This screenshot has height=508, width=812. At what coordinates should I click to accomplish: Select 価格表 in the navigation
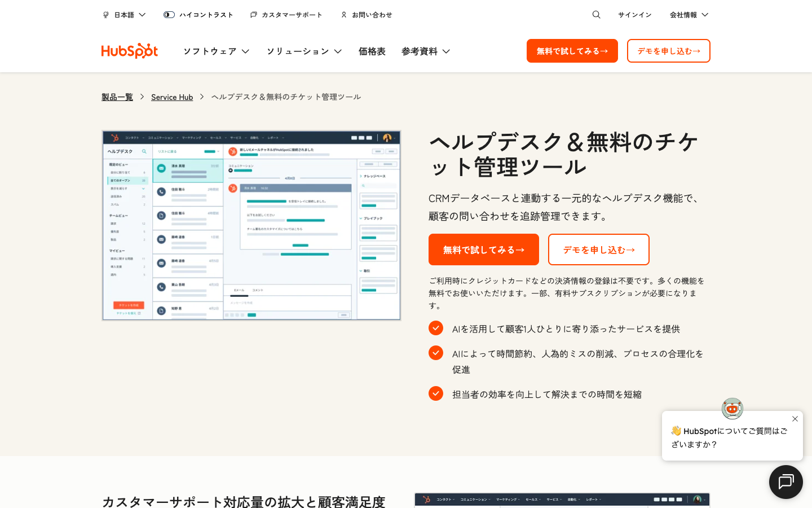click(x=372, y=51)
